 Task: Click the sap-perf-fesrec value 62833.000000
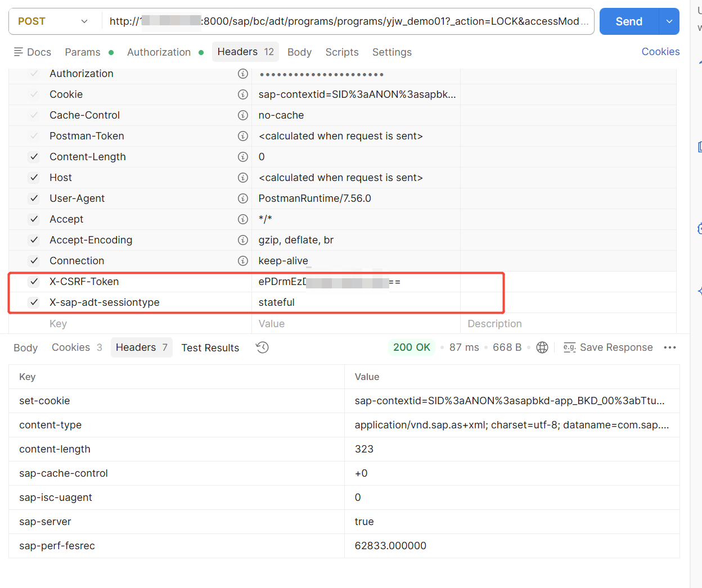pos(390,546)
